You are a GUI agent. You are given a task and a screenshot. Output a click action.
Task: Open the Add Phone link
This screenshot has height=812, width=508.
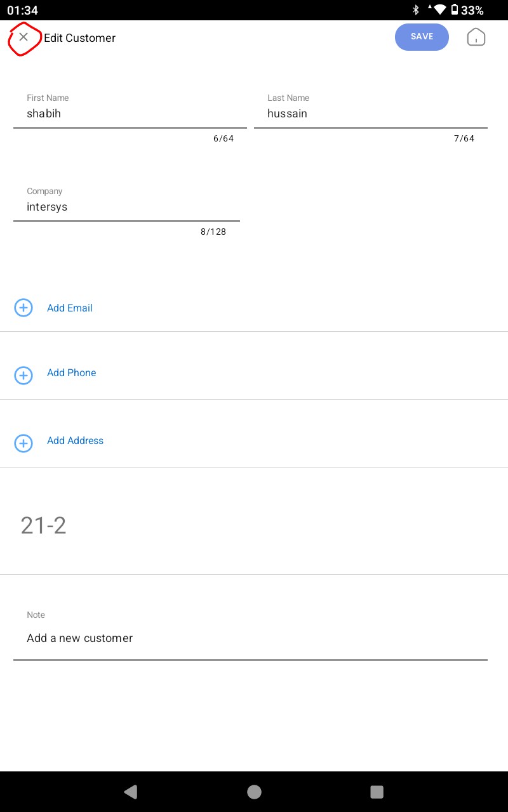pos(72,372)
